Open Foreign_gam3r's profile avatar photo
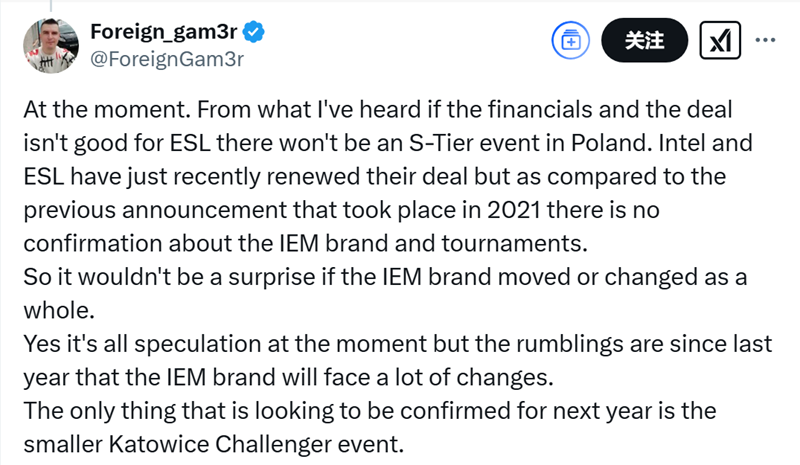This screenshot has width=800, height=465. [51, 46]
